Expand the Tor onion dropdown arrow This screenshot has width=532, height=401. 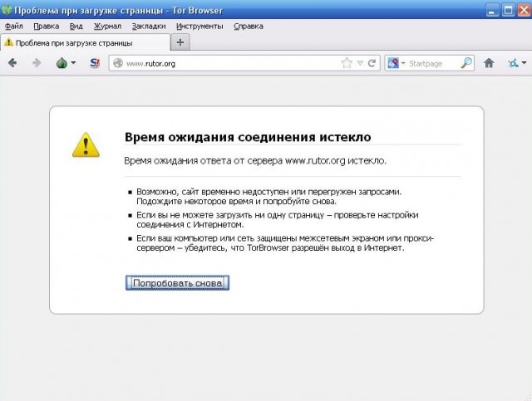pyautogui.click(x=73, y=63)
